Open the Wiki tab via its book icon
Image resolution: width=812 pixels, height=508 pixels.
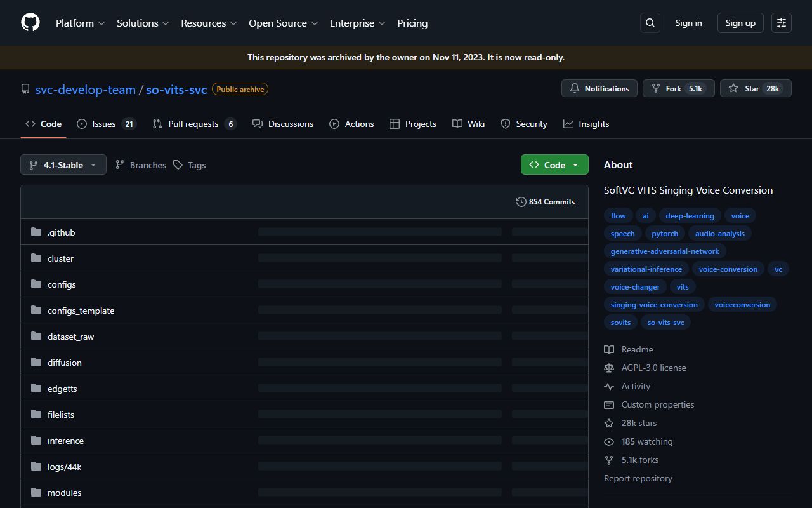[x=457, y=124]
